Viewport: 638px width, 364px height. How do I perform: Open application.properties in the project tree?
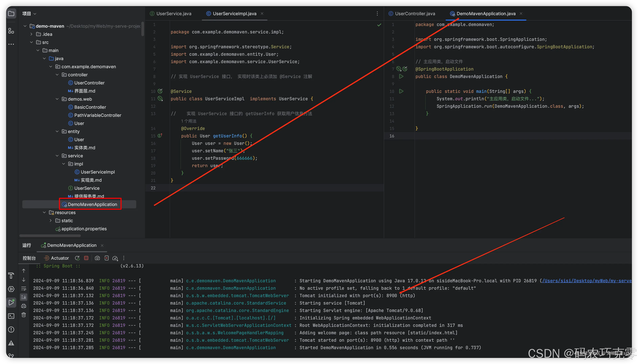click(x=84, y=229)
